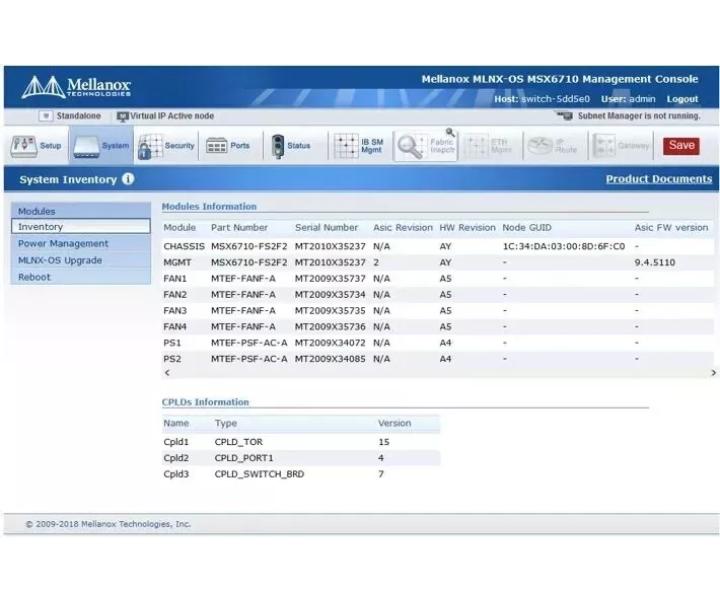
Task: Click the Security tab label
Action: pyautogui.click(x=179, y=146)
